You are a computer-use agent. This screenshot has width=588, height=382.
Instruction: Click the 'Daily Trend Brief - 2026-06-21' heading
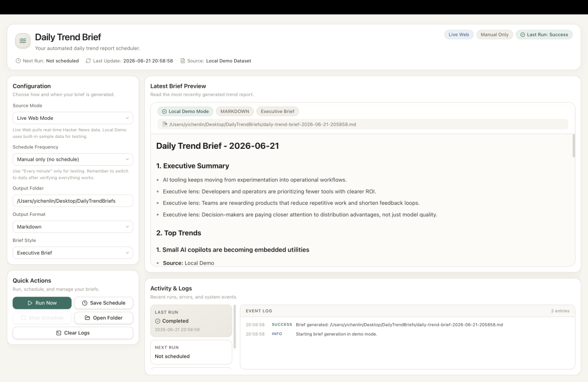click(x=217, y=146)
